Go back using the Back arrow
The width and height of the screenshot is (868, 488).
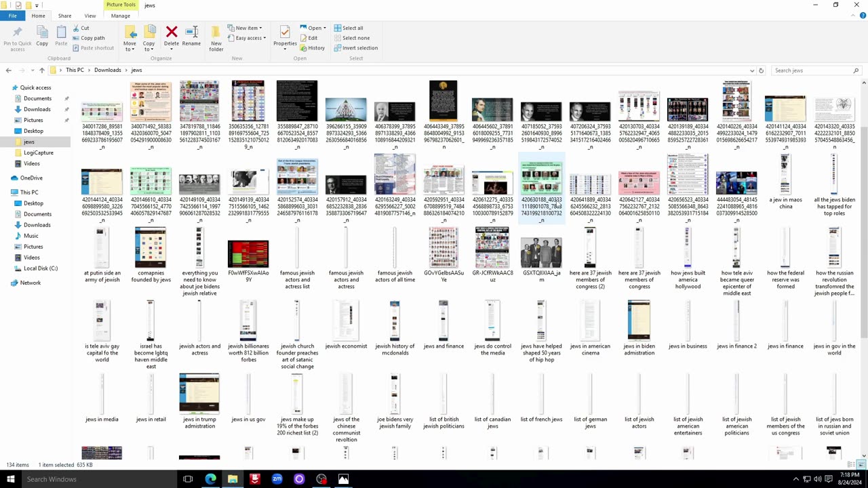8,70
